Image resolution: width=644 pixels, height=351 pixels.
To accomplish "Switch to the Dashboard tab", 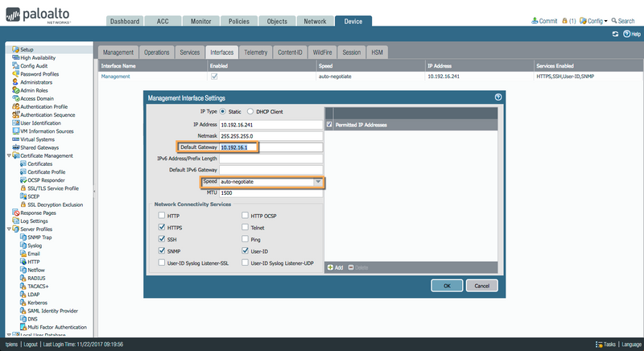I will [125, 22].
